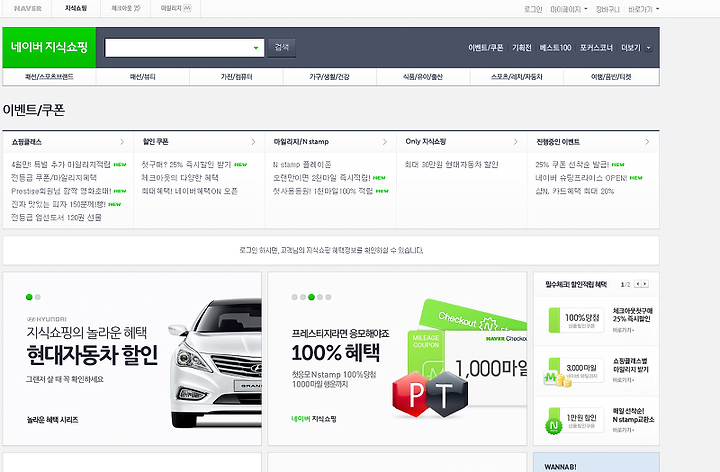Click the 놀라운 혜택 시리즈 link
Screen dimensions: 720x472
[52, 420]
